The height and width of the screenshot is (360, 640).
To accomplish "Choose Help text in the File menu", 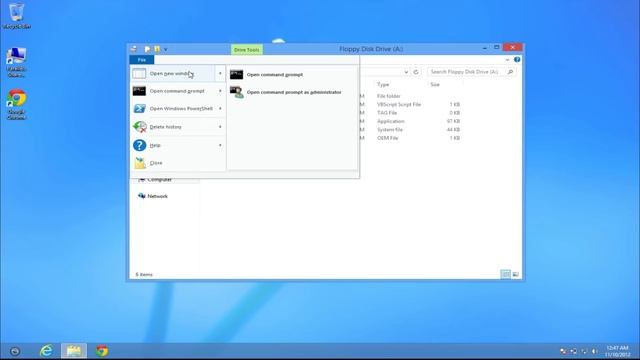I will point(155,145).
